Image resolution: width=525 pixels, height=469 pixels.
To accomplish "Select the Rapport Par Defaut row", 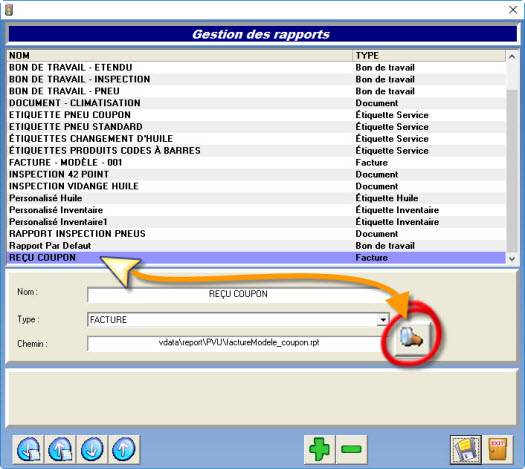I will (256, 246).
